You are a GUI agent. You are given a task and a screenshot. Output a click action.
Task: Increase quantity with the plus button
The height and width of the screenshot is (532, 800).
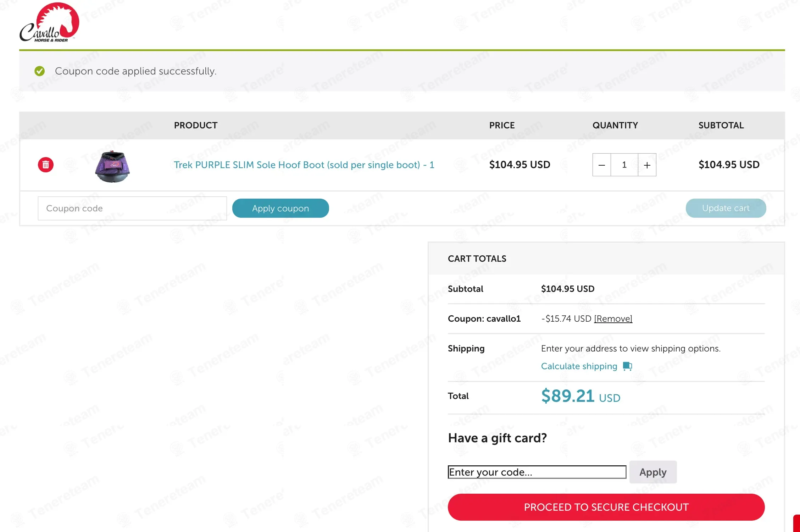click(x=647, y=165)
